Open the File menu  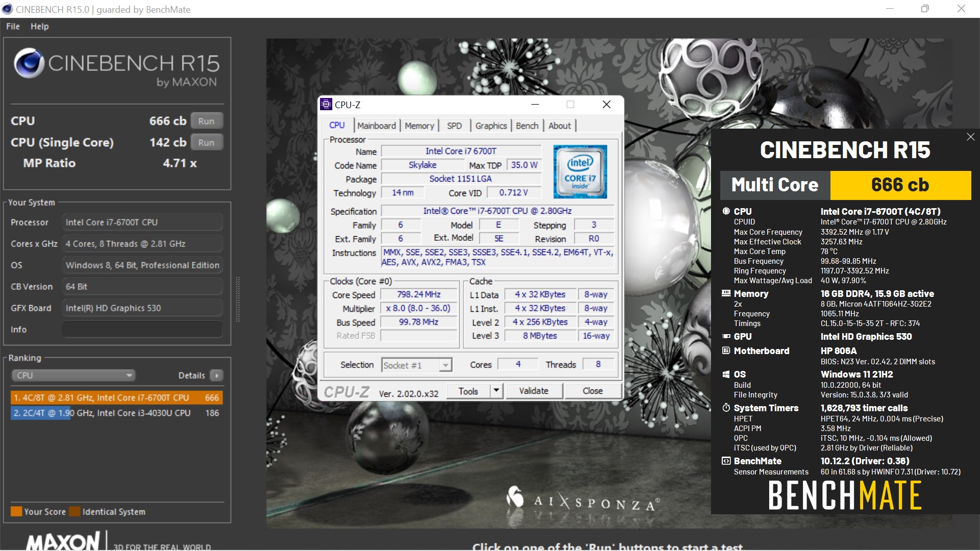coord(13,27)
